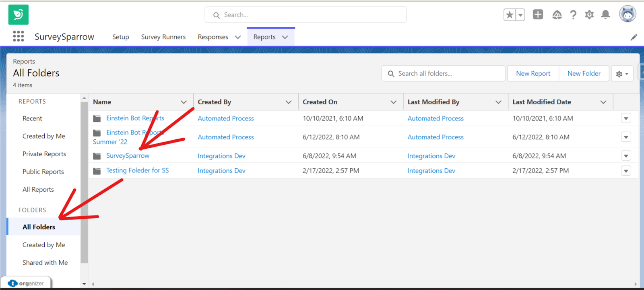Viewport: 644px width, 290px height.
Task: Open the Setup gear icon in header
Action: 589,15
